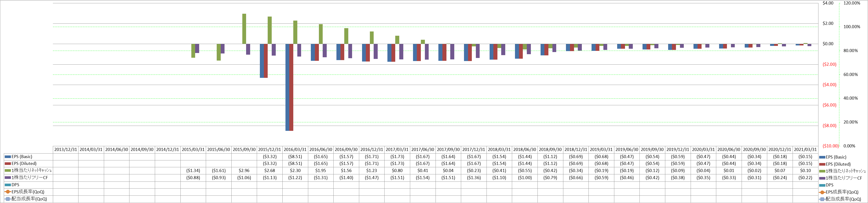Click the $4.00 axis label

[x=828, y=3]
